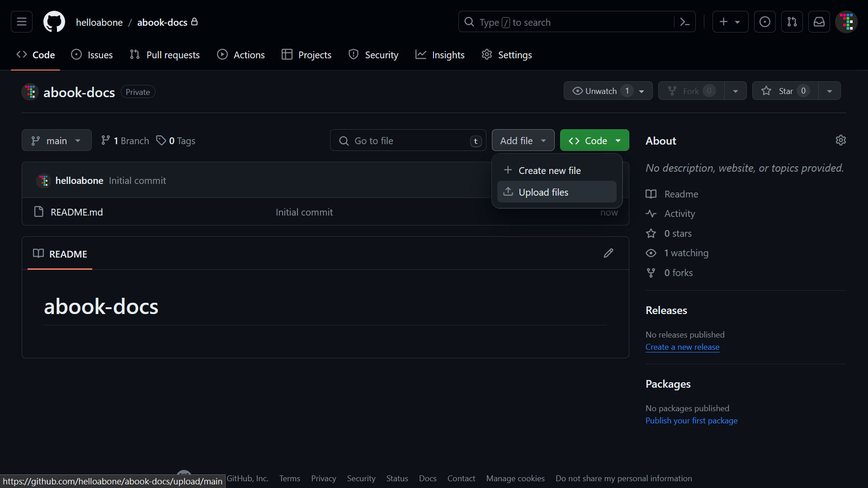Expand the main branch selector

tap(57, 141)
